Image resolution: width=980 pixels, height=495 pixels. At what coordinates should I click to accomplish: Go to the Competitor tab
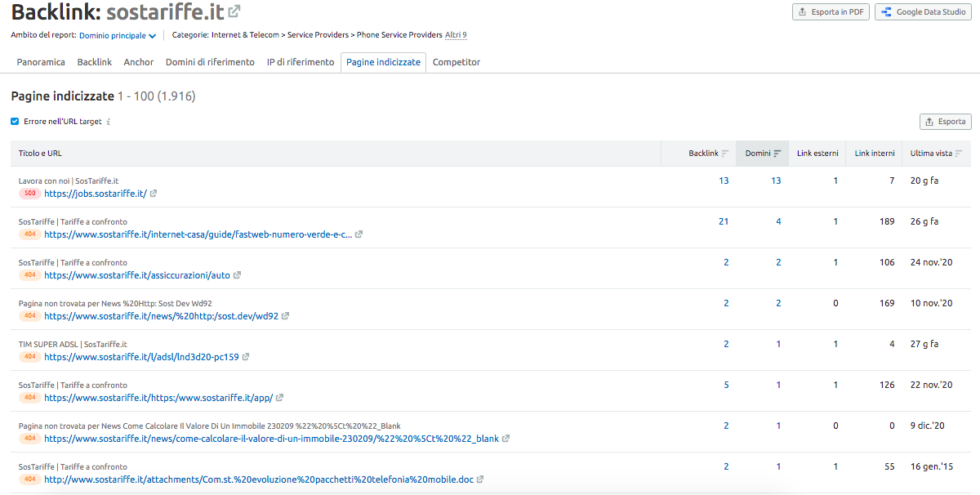[457, 62]
